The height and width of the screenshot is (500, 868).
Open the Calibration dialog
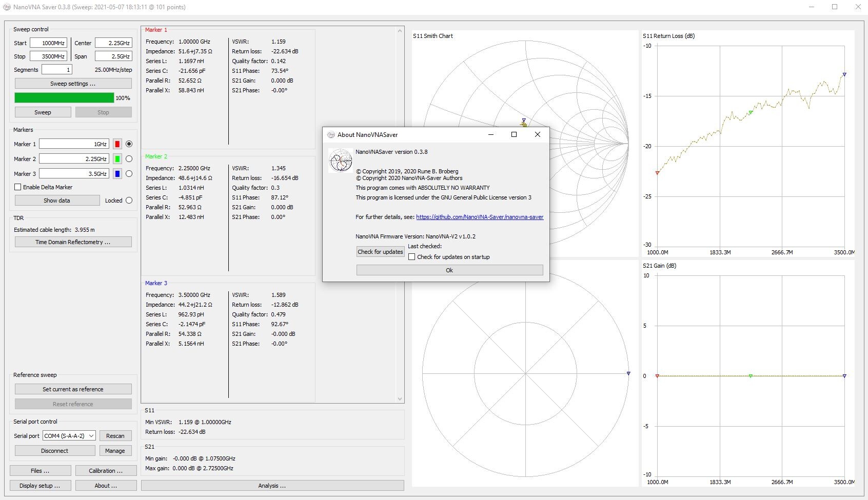pyautogui.click(x=106, y=471)
